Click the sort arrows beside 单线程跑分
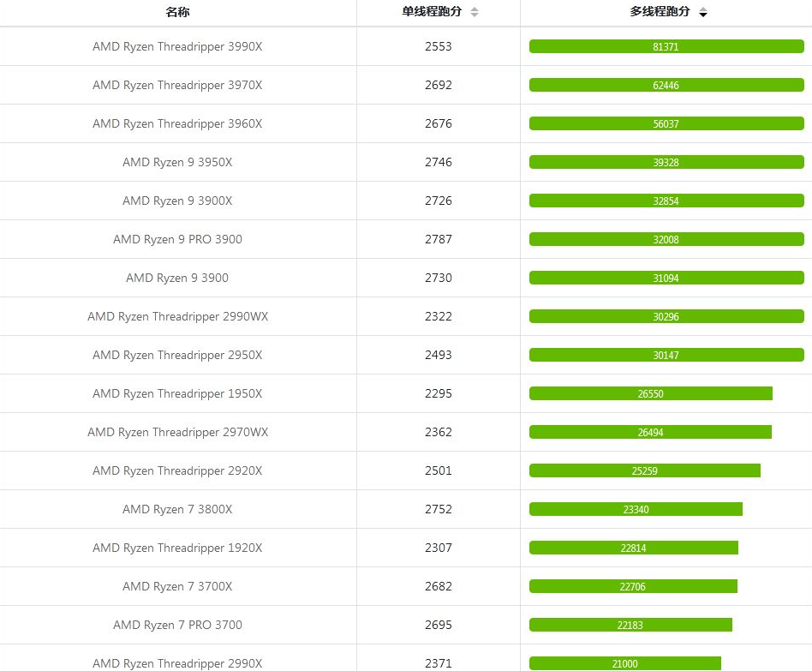 tap(475, 12)
